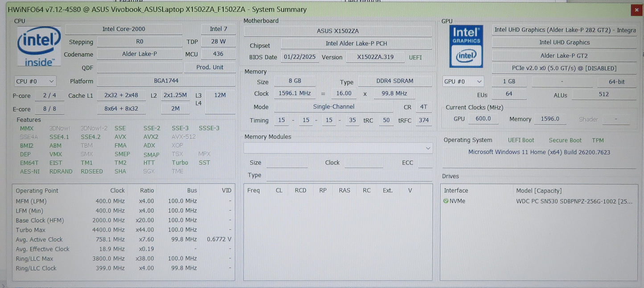Click the Intel Graphics GPU logo
Image resolution: width=644 pixels, height=288 pixels.
pyautogui.click(x=466, y=46)
